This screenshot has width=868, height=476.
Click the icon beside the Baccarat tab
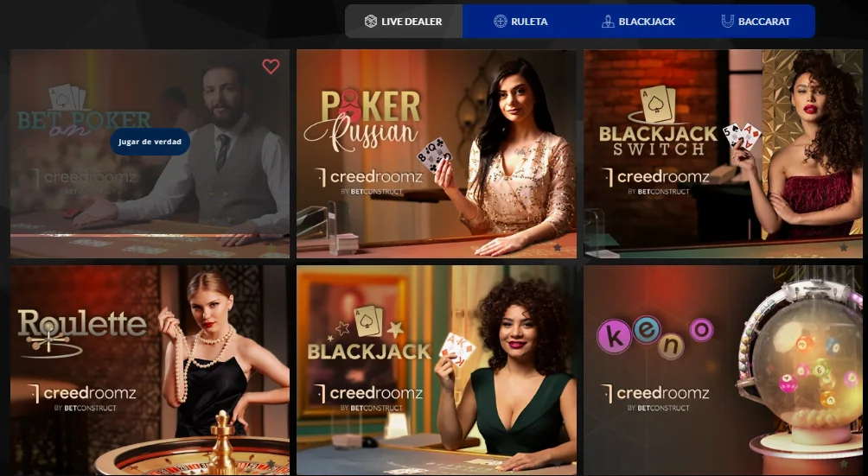point(727,22)
